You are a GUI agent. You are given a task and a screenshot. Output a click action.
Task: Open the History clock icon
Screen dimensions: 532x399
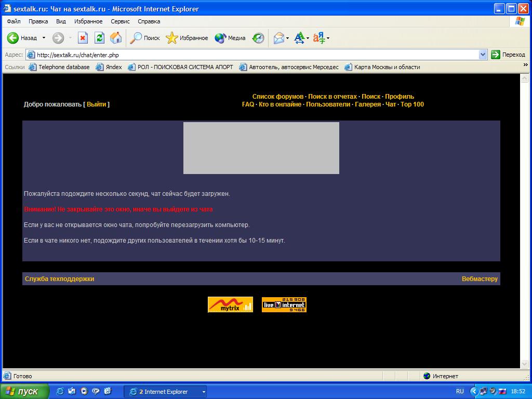[x=258, y=38]
